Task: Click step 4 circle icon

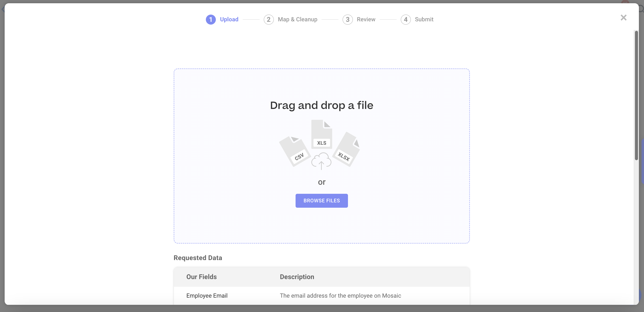Action: pos(405,19)
